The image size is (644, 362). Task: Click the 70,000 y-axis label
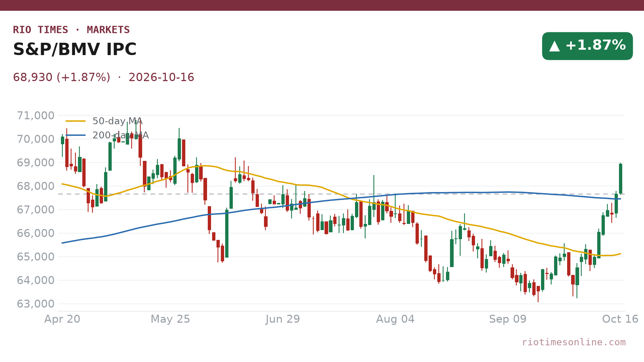click(x=36, y=139)
